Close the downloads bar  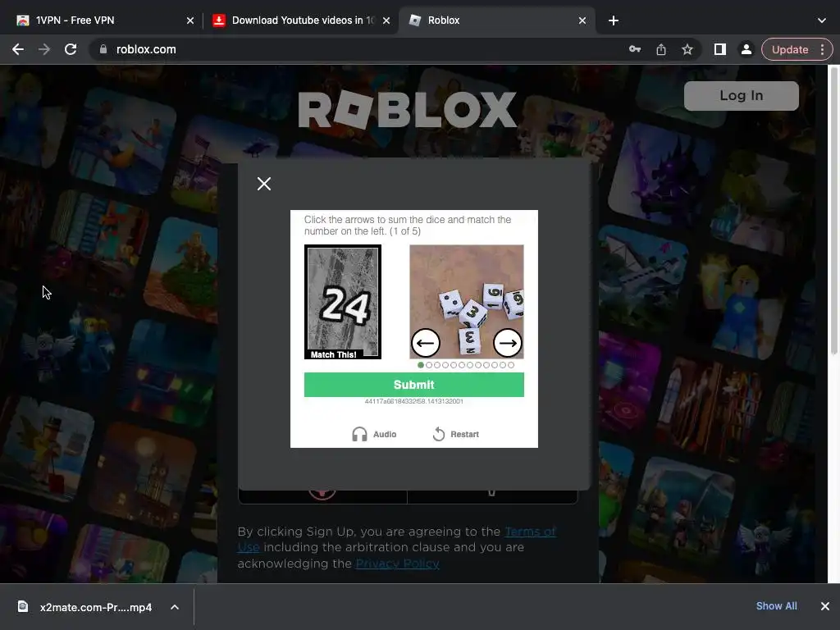tap(825, 606)
